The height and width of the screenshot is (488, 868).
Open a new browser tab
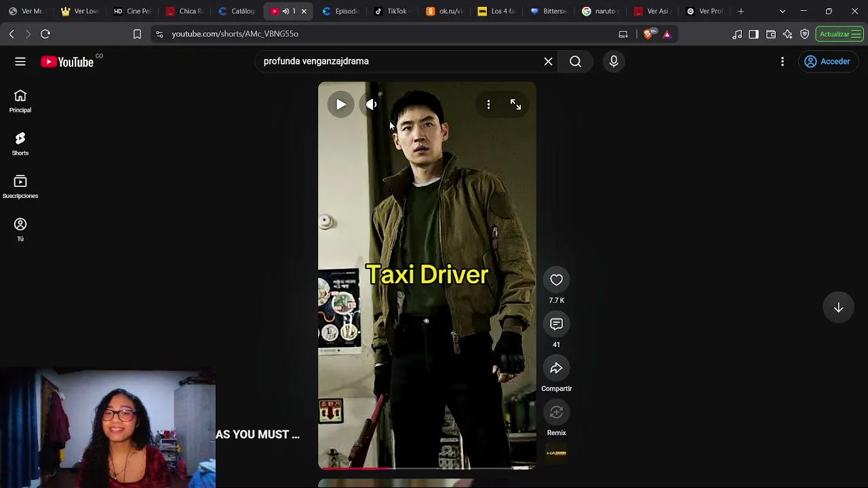click(741, 12)
